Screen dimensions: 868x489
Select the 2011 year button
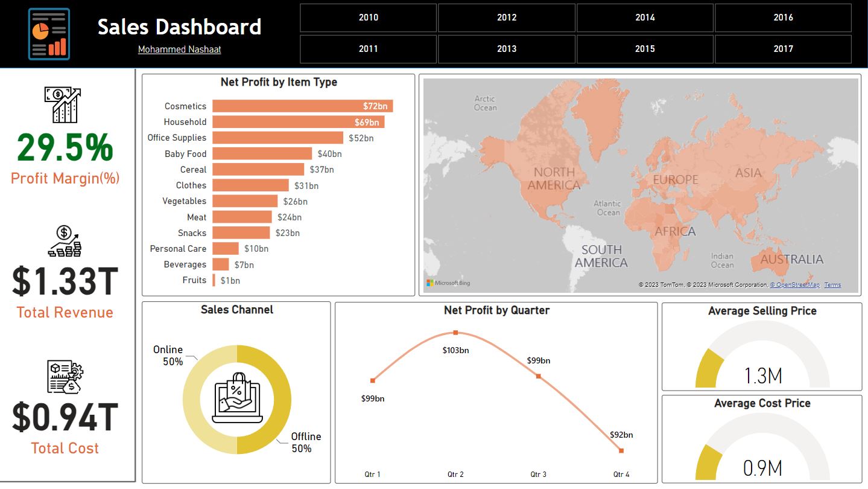pos(367,48)
